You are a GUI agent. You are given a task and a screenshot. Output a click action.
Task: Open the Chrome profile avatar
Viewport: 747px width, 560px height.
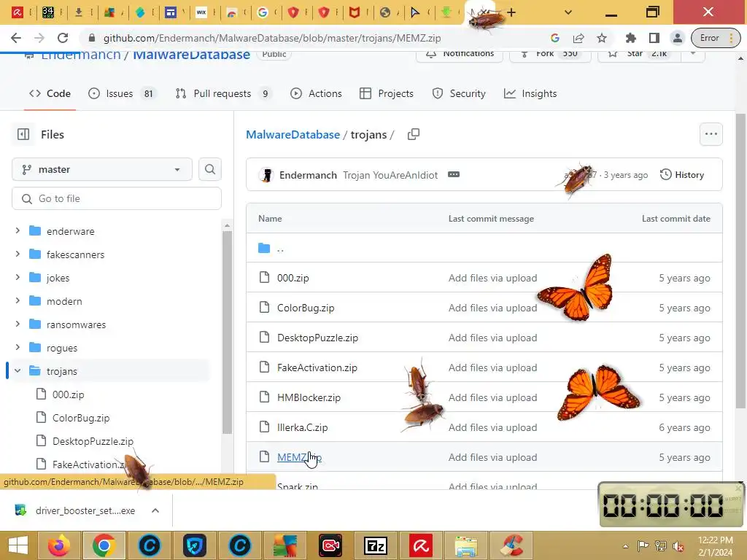tap(678, 38)
